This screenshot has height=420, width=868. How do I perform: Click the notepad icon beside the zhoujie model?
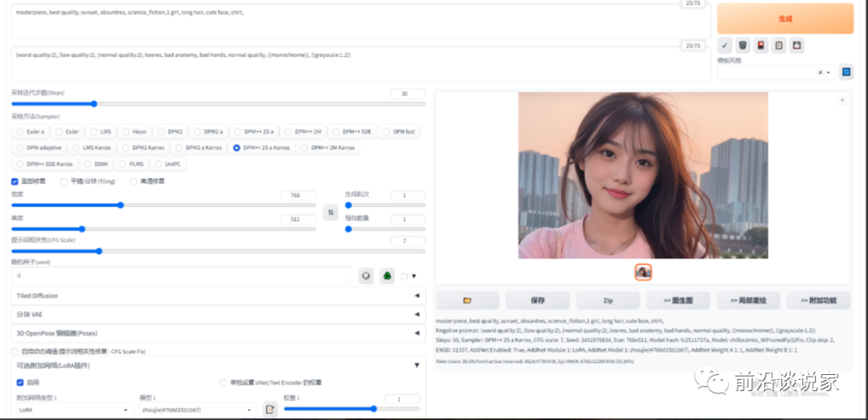point(269,410)
